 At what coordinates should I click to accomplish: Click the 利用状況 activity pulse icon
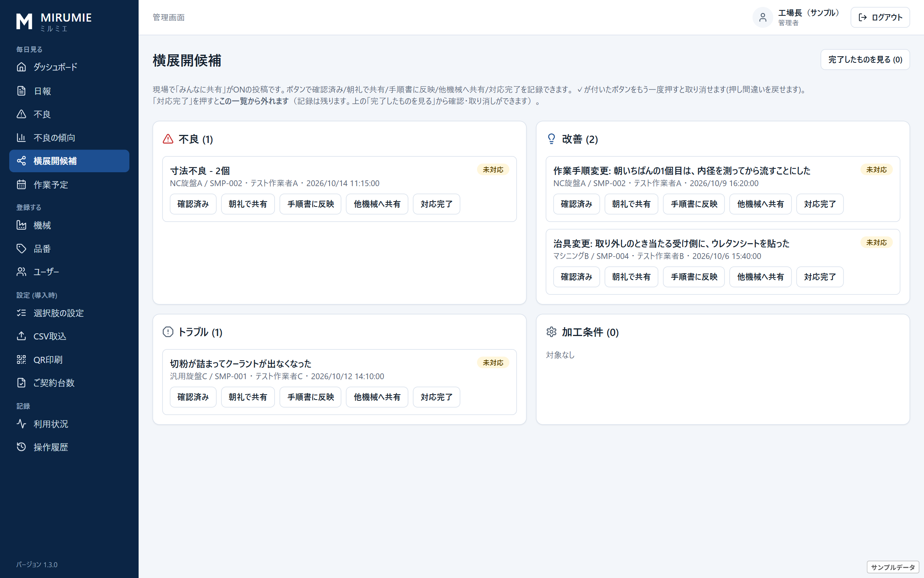[22, 424]
